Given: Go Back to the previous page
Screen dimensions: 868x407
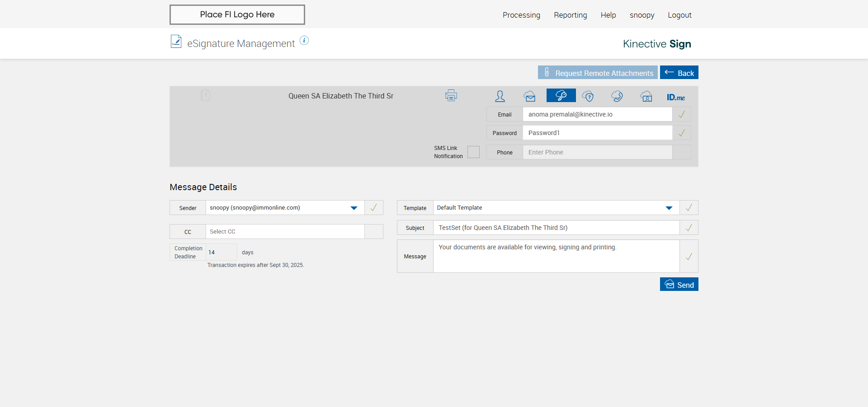Looking at the screenshot, I should tap(679, 73).
